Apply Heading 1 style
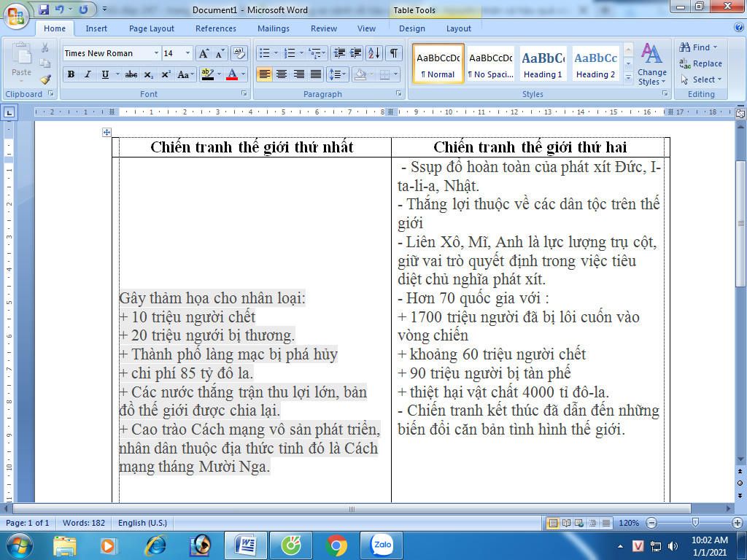 point(543,64)
